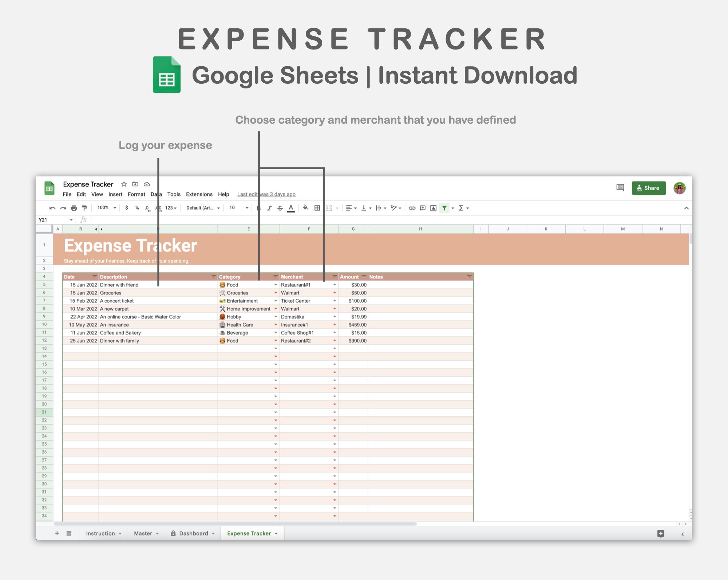
Task: Click the Insert comment icon
Action: tap(423, 208)
